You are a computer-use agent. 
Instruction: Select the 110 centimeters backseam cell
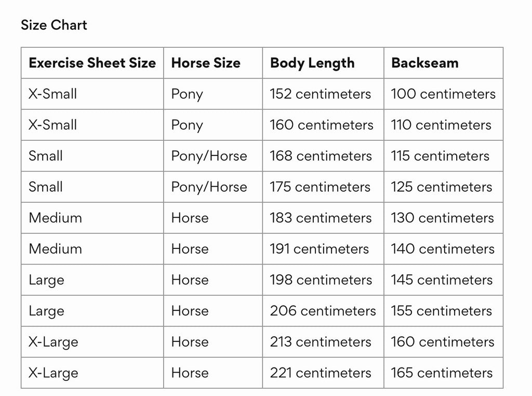coord(444,125)
